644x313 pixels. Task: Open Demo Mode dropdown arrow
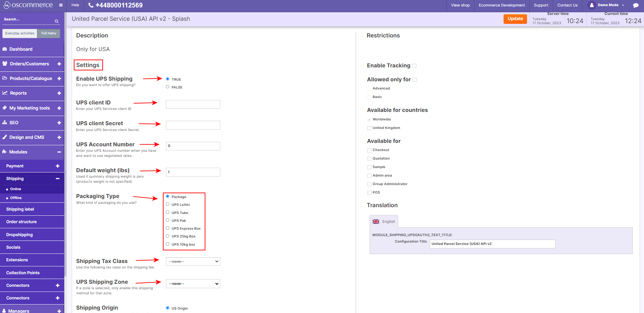pyautogui.click(x=623, y=5)
